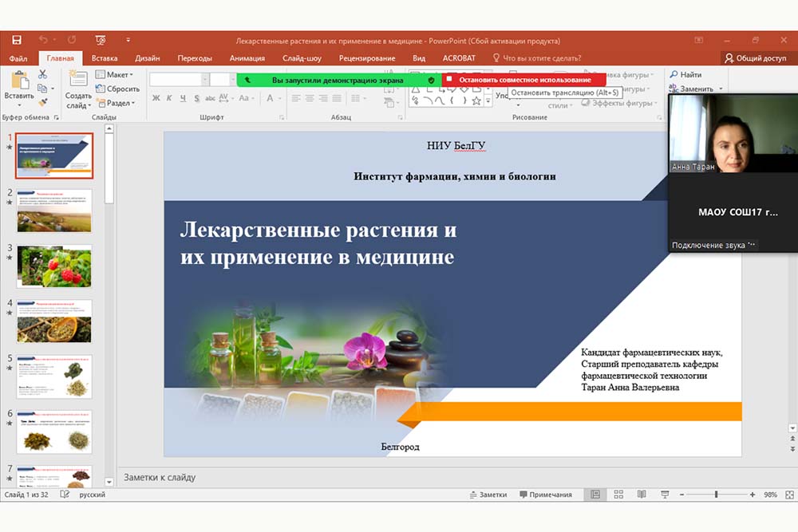Click the Save icon in quick access toolbar
Screen dimensions: 798x532
pyautogui.click(x=17, y=41)
